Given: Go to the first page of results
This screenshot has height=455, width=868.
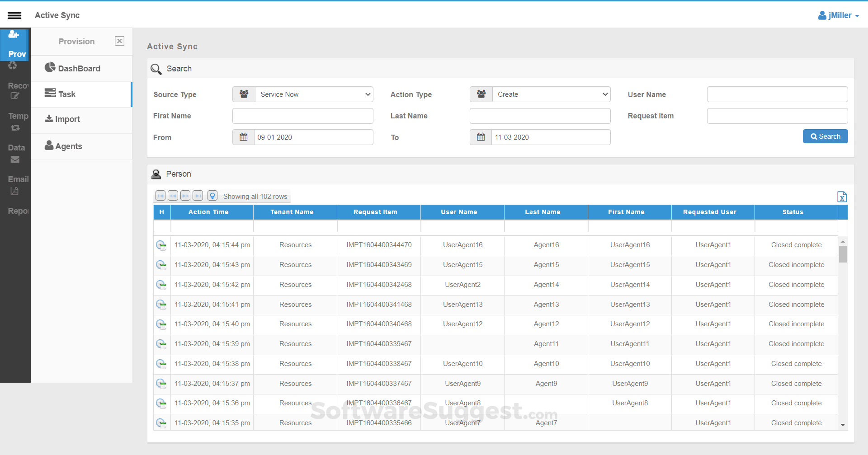Looking at the screenshot, I should pyautogui.click(x=160, y=196).
